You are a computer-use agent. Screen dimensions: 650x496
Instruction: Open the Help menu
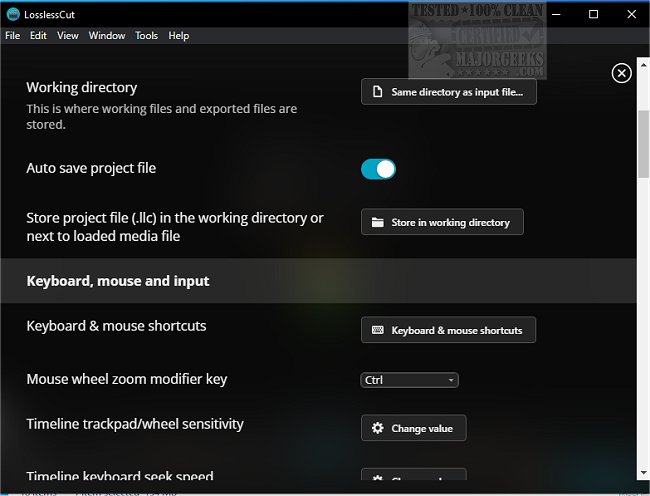coord(179,36)
